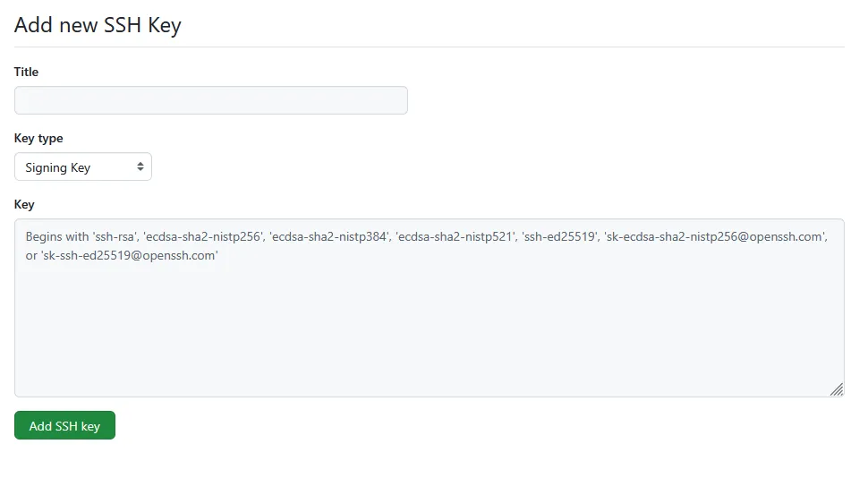The image size is (868, 495).
Task: Click the resize grip of Key textarea
Action: (837, 389)
